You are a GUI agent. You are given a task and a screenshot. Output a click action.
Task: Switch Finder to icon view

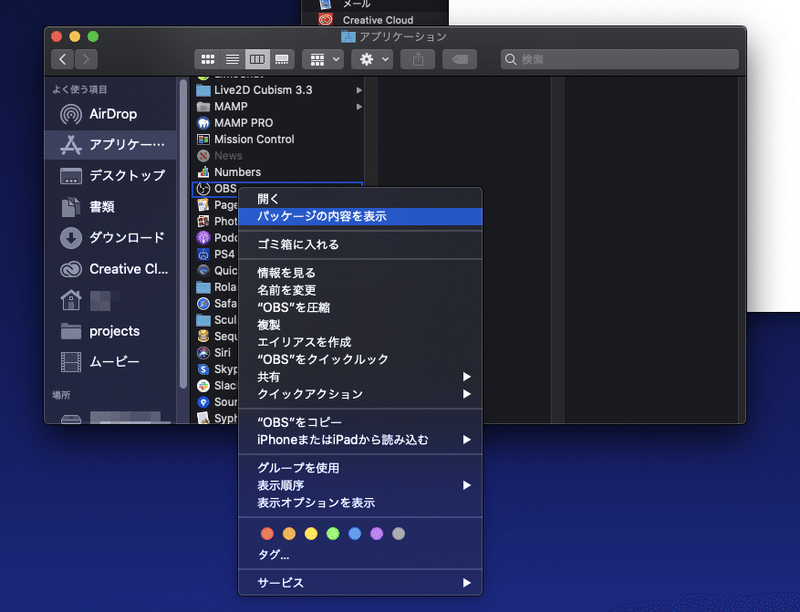click(x=207, y=60)
